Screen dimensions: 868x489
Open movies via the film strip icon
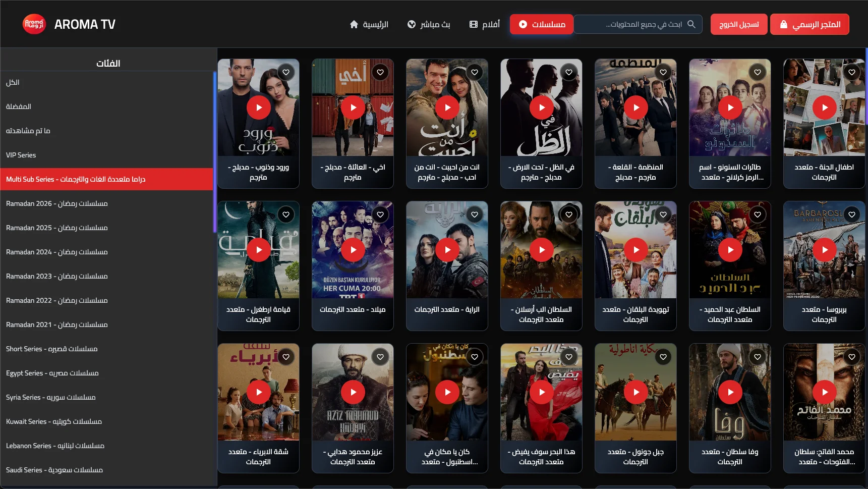(x=474, y=24)
